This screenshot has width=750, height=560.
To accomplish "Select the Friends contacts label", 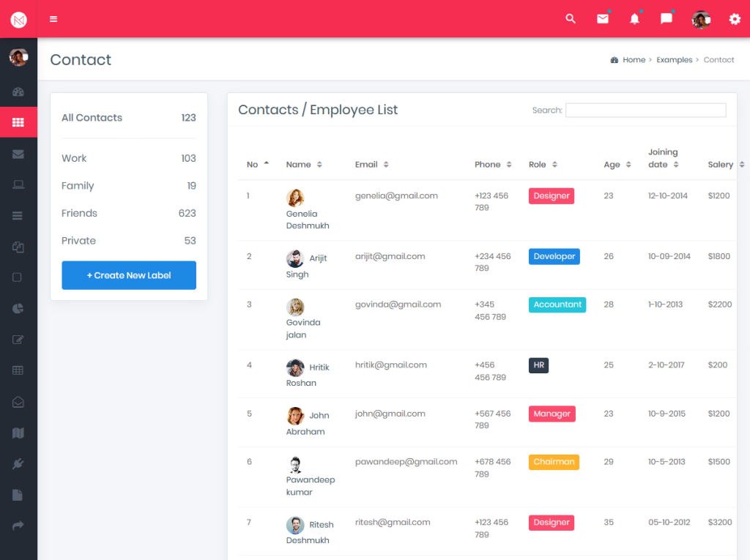I will (x=79, y=213).
